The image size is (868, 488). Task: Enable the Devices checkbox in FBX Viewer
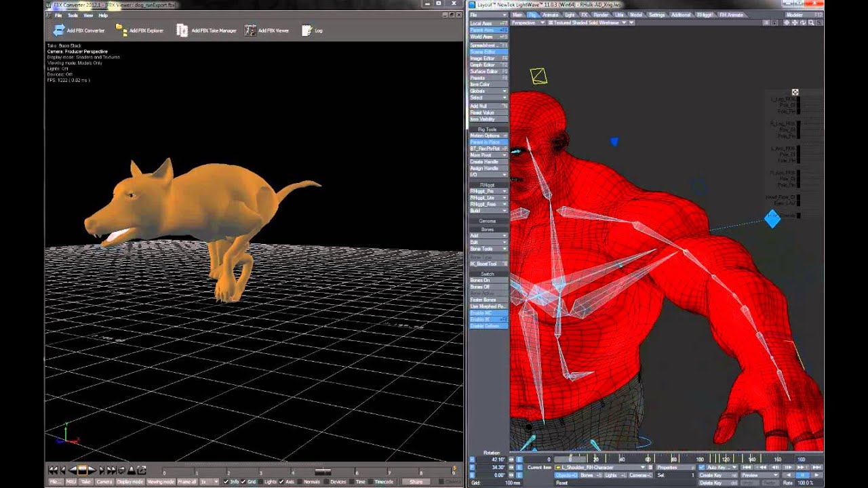tap(325, 482)
